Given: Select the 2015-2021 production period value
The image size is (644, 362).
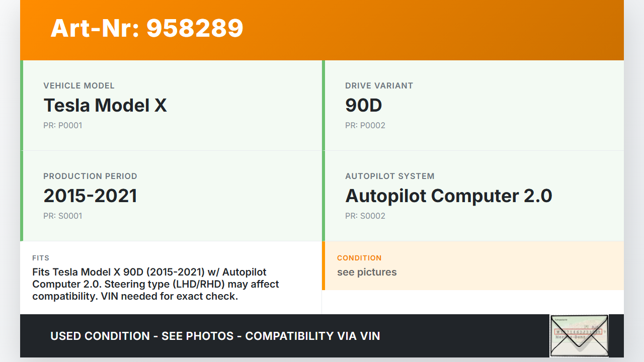Looking at the screenshot, I should pyautogui.click(x=90, y=196).
